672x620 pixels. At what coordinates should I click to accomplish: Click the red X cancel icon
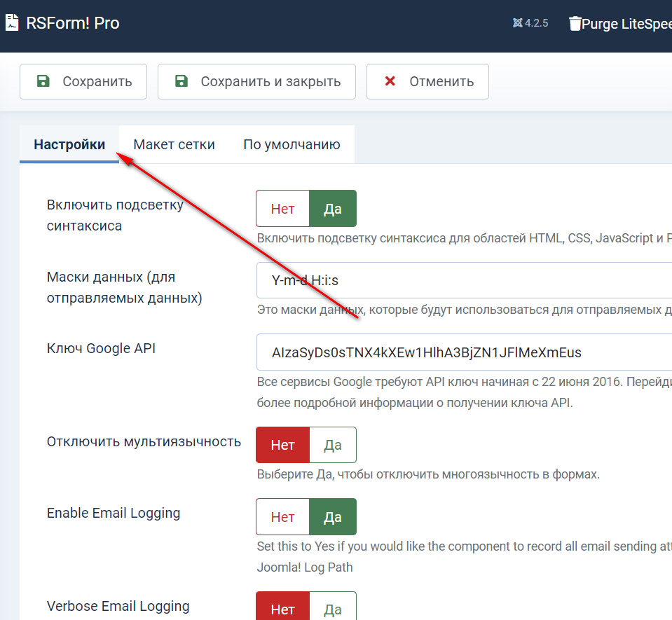[x=390, y=81]
